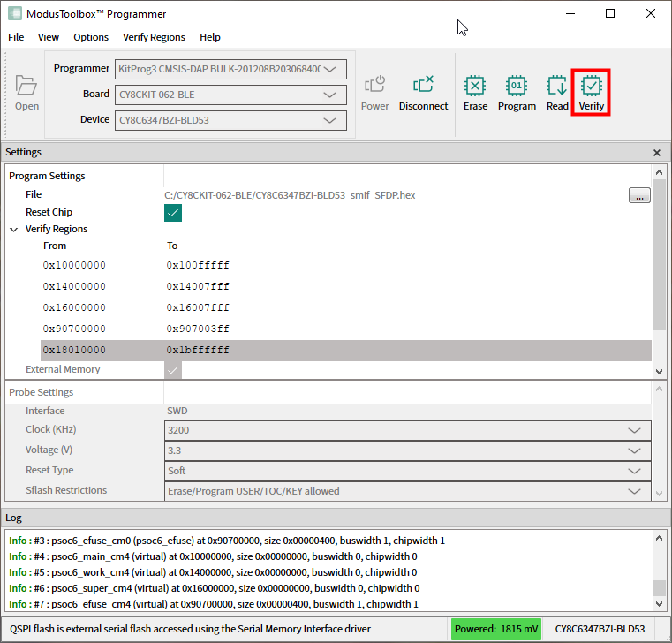Close the Settings panel with X
This screenshot has width=672, height=643.
(656, 153)
